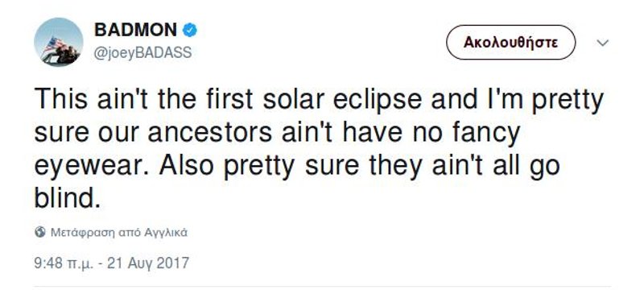Click the tweet line starting 'eyewear. Also pretty'
The image size is (644, 290).
point(297,167)
